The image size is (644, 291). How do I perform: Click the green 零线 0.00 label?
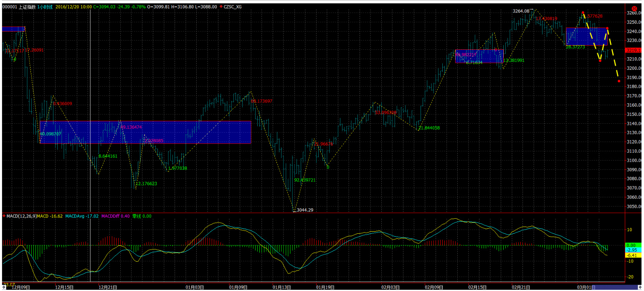click(x=142, y=216)
